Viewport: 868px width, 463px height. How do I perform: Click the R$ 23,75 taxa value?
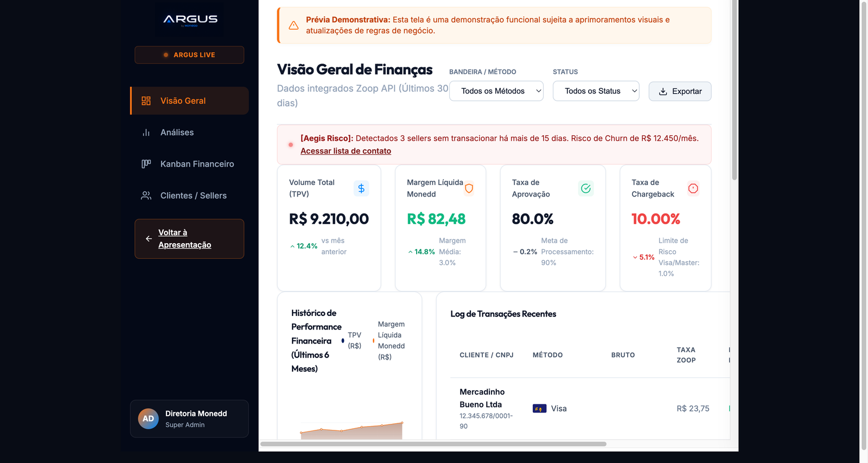(693, 409)
